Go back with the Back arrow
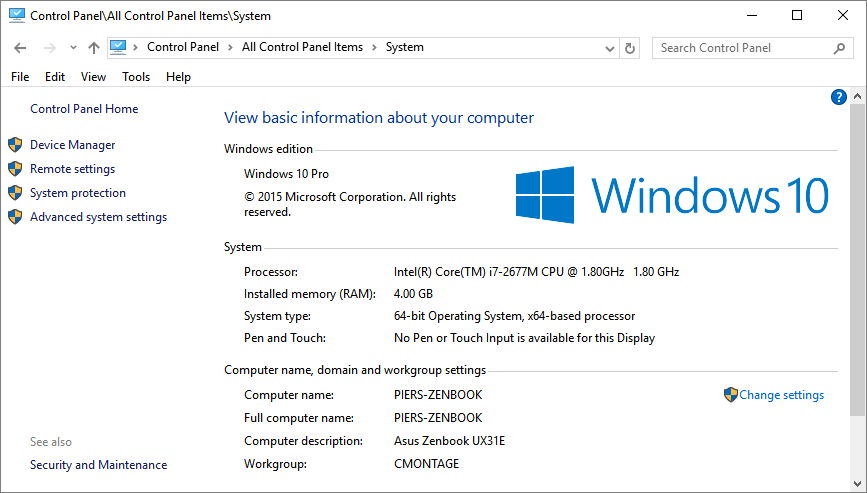The image size is (867, 493). point(20,48)
